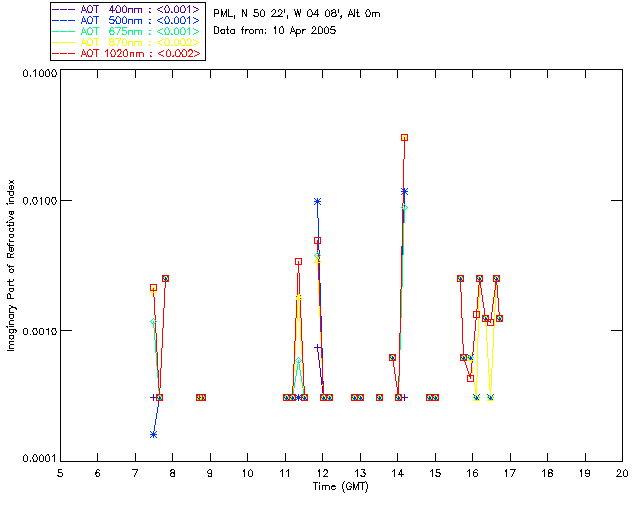Click the purple plus marker just below 0.0010 before time 12

[318, 347]
